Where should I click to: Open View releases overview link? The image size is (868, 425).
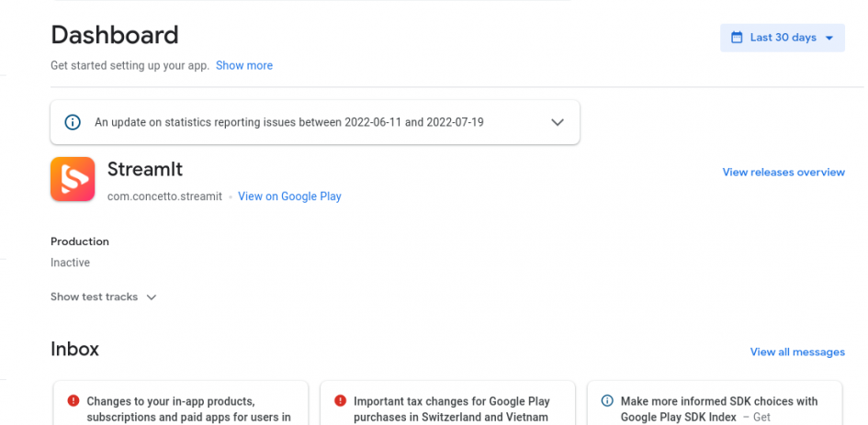[x=783, y=172]
